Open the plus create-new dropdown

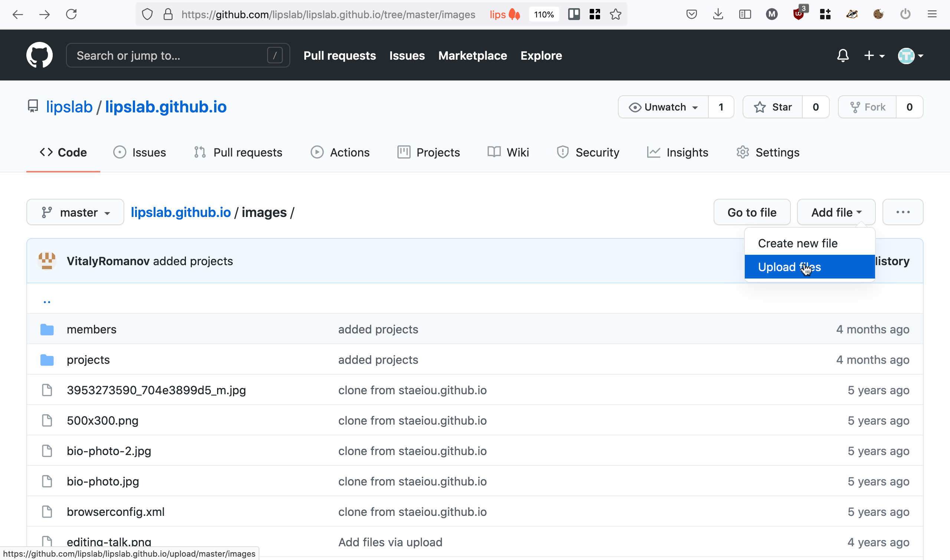pos(874,56)
